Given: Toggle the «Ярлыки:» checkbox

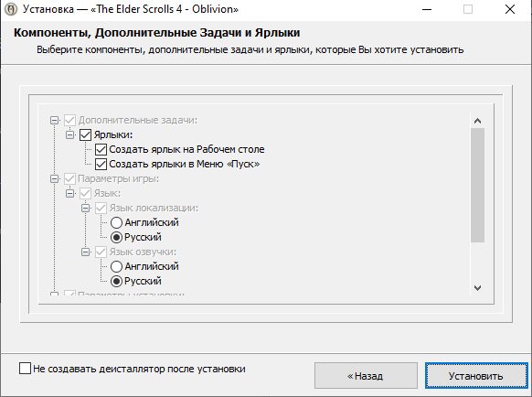Looking at the screenshot, I should [85, 134].
